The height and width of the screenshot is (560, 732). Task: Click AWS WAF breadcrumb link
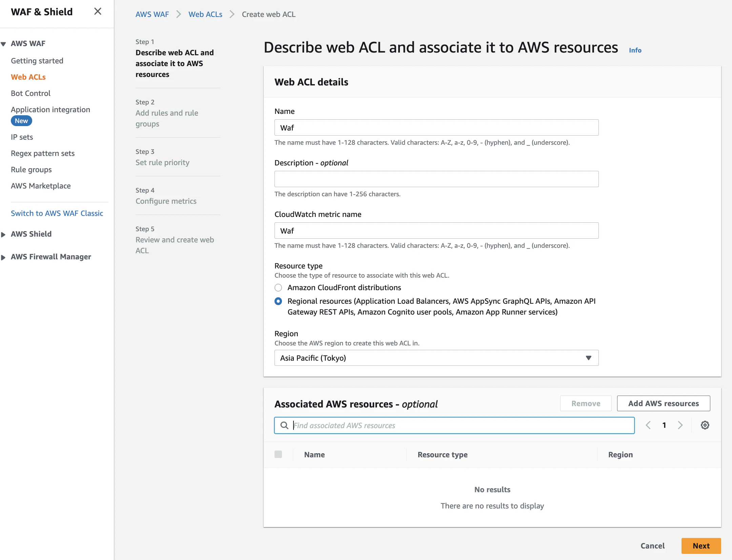click(x=152, y=14)
